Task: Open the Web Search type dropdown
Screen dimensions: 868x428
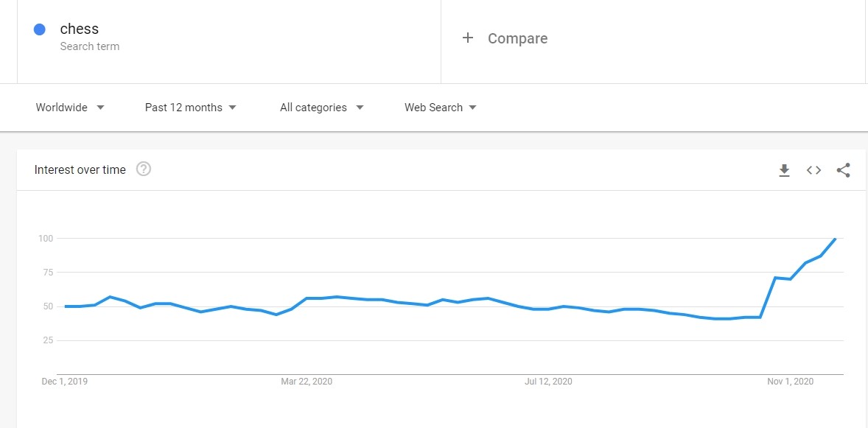Action: 440,108
